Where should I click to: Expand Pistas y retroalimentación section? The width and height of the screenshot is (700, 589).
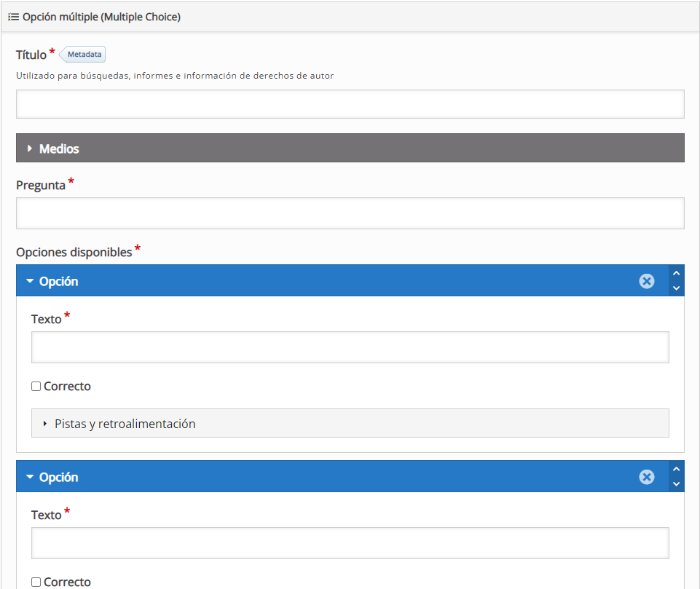[x=125, y=424]
